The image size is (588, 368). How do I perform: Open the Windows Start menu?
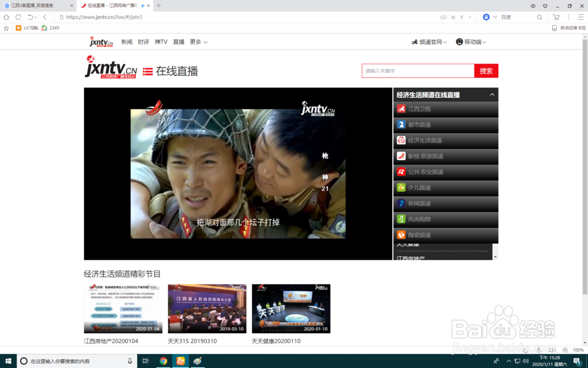8,361
